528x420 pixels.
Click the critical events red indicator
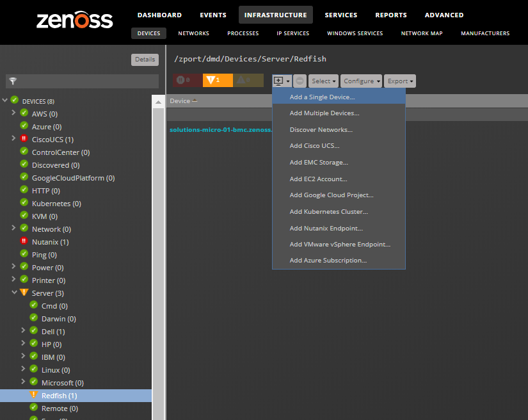pyautogui.click(x=188, y=80)
